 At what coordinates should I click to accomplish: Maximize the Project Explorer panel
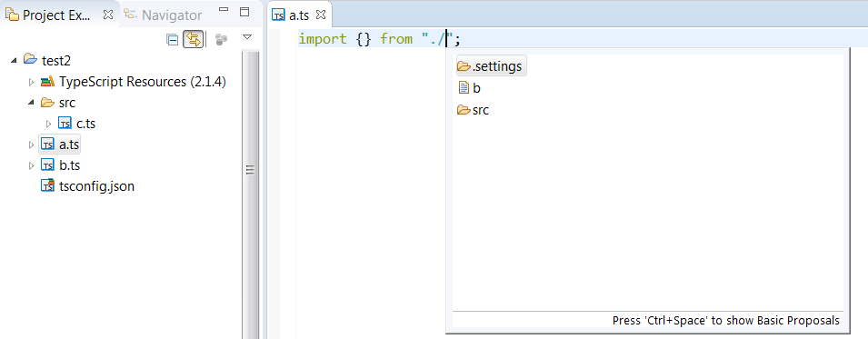pyautogui.click(x=244, y=11)
